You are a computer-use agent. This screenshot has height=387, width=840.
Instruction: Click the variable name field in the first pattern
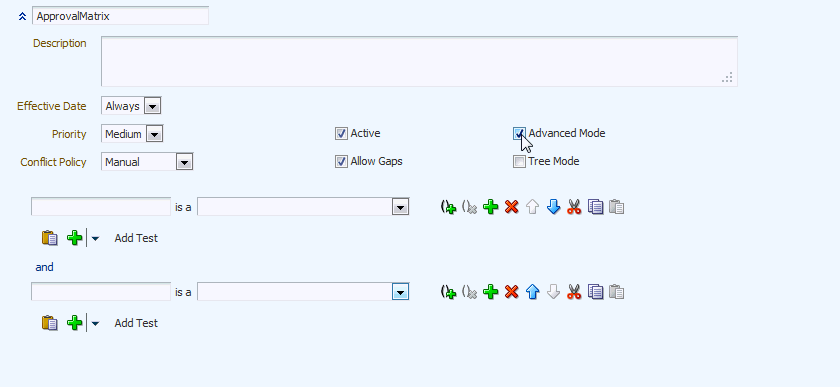[101, 207]
